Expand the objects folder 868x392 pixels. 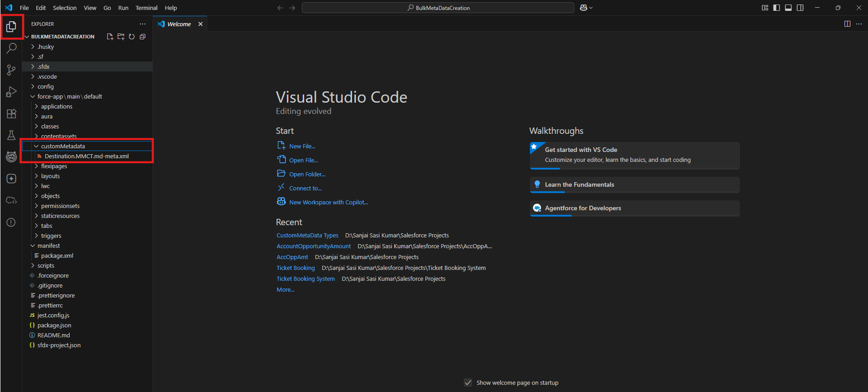click(50, 196)
